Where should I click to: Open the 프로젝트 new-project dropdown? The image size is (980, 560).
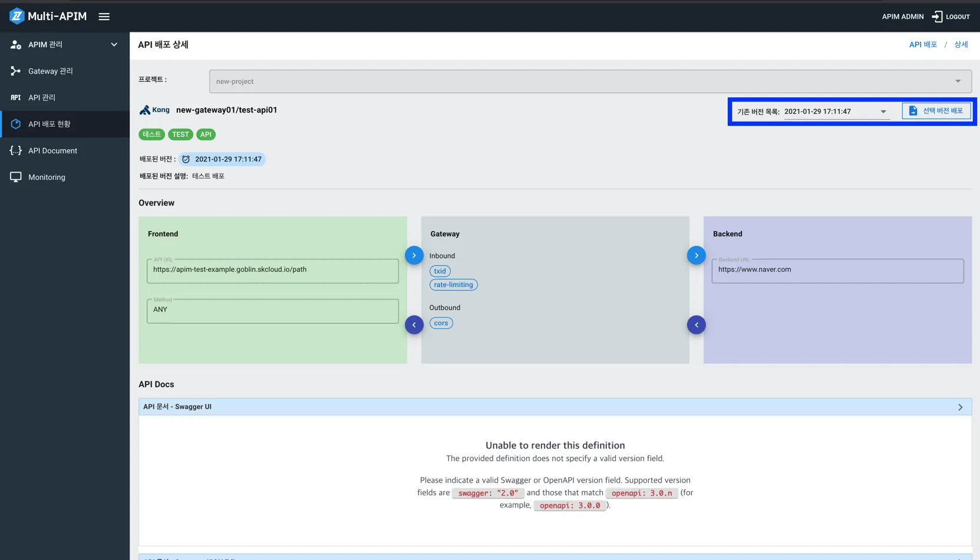tap(590, 81)
